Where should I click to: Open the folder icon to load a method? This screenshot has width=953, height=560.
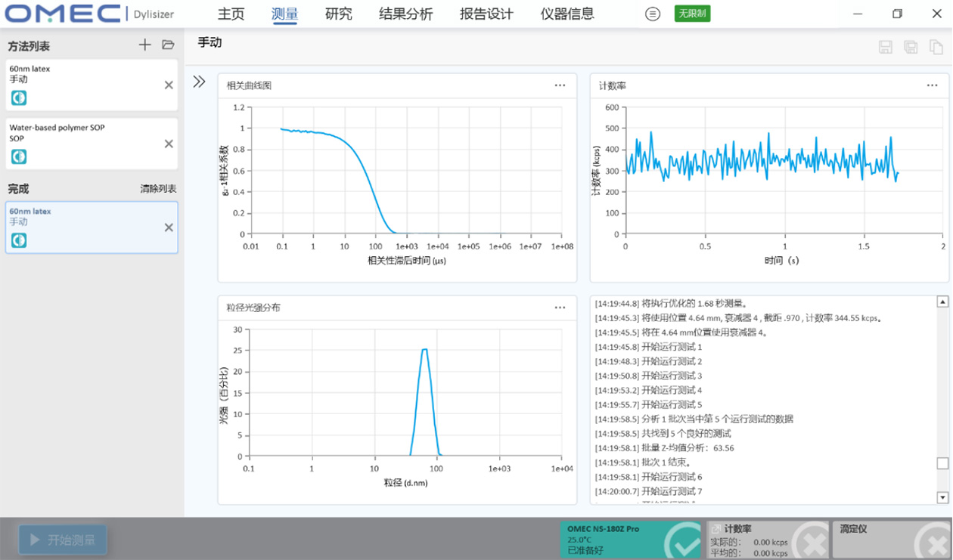pos(169,45)
